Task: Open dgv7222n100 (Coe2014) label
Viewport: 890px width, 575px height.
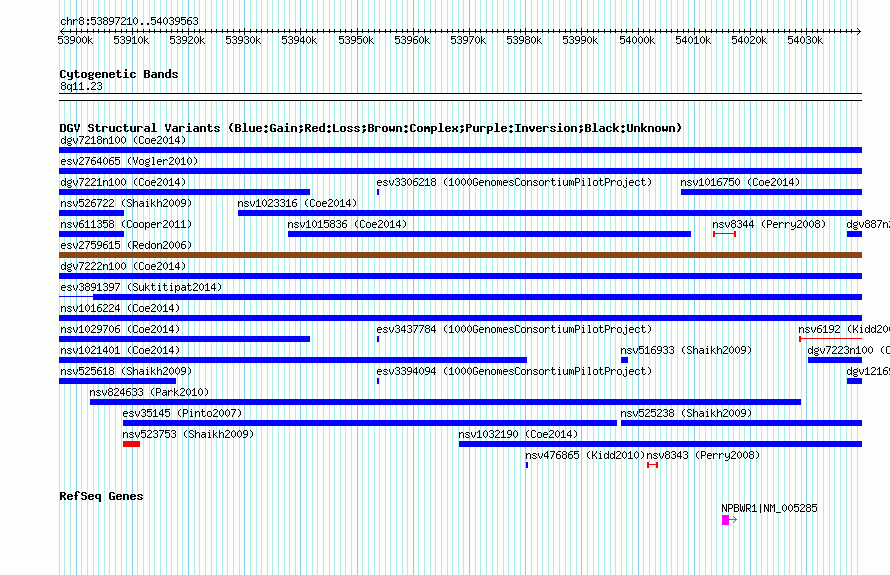Action: click(123, 266)
